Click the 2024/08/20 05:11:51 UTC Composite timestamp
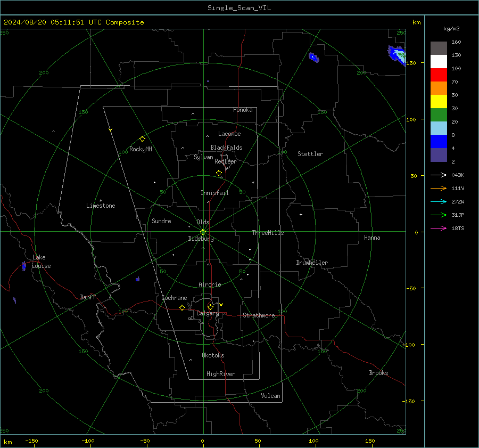This screenshot has width=479, height=448. (x=73, y=22)
